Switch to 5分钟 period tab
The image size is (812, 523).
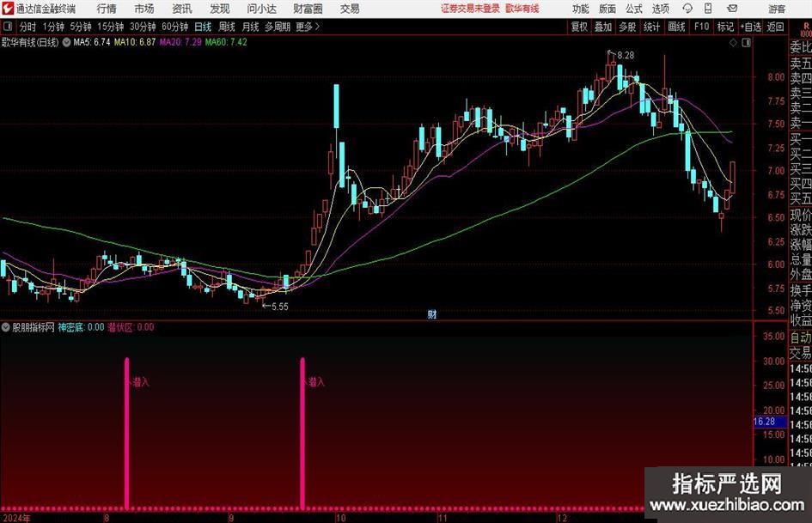(80, 27)
